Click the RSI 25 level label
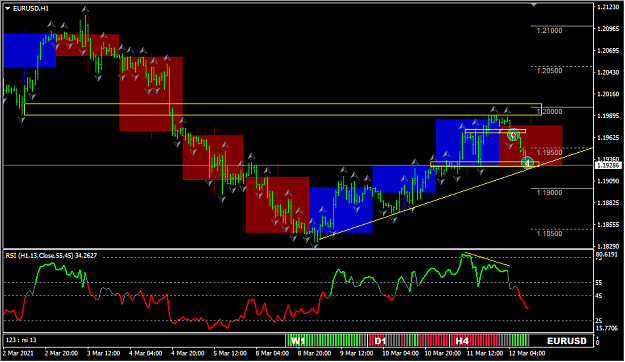This screenshot has width=625, height=362. [x=599, y=321]
